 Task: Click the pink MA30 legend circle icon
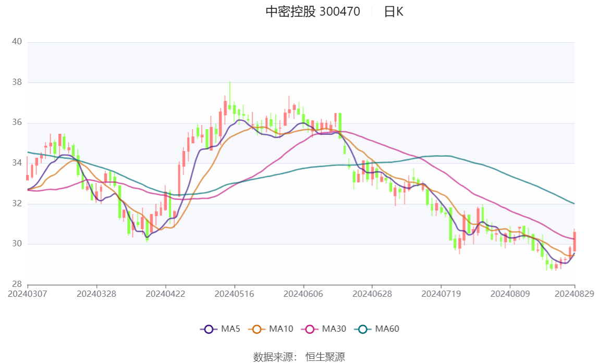tap(310, 329)
